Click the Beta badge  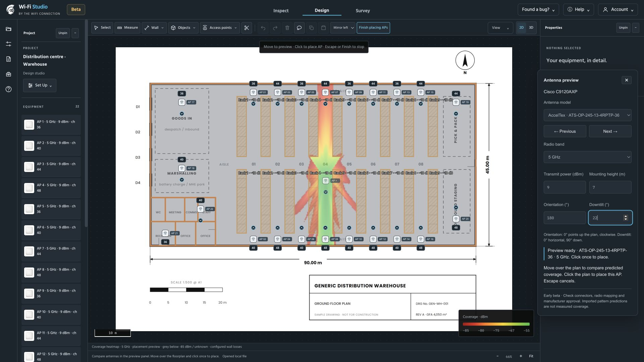tap(76, 9)
